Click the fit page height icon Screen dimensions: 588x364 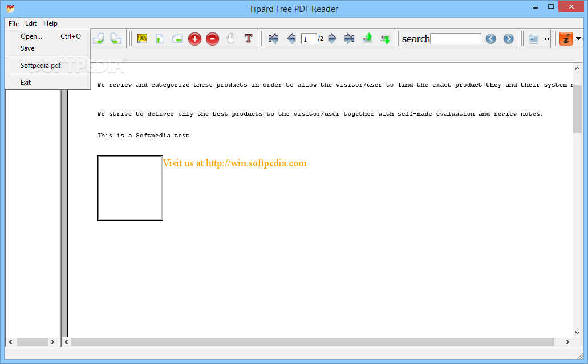tap(159, 39)
